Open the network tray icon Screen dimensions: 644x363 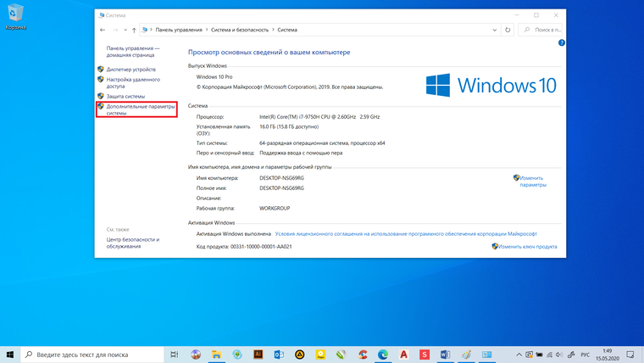click(x=549, y=355)
